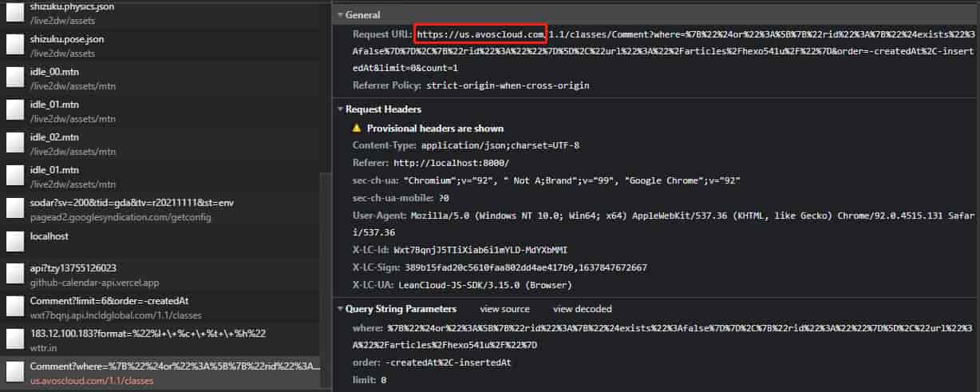
Task: Select the Comment?limit=6&order=-createdAt request
Action: click(109, 301)
